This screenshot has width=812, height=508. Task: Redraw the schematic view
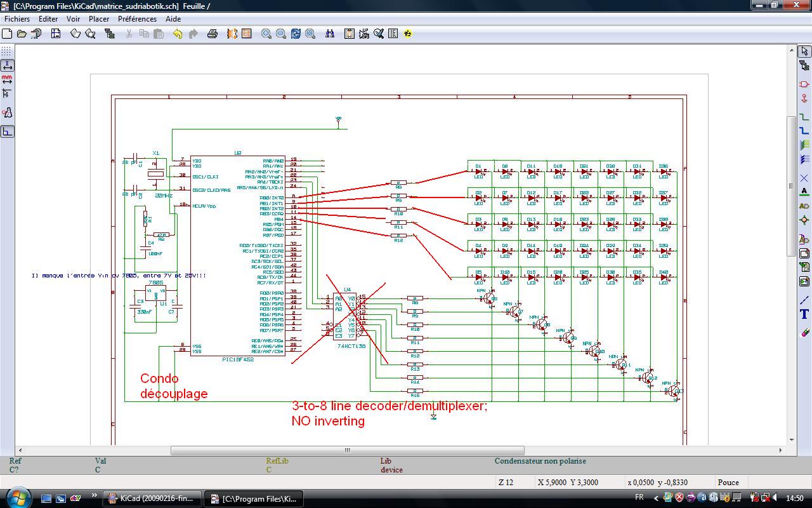(x=296, y=34)
